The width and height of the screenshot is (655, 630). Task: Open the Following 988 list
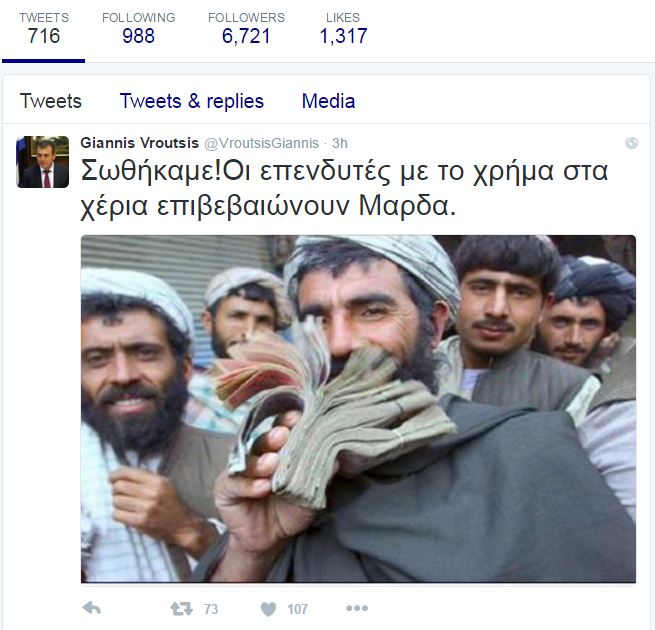click(139, 28)
